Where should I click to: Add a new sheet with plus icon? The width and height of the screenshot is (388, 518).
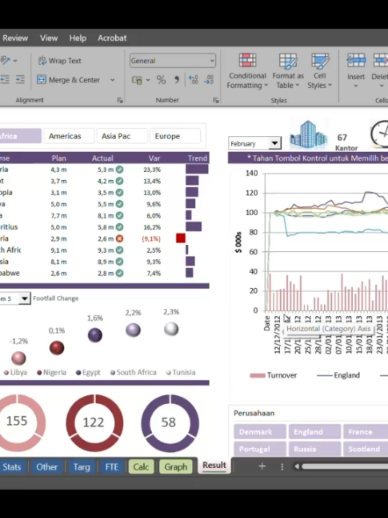click(262, 466)
